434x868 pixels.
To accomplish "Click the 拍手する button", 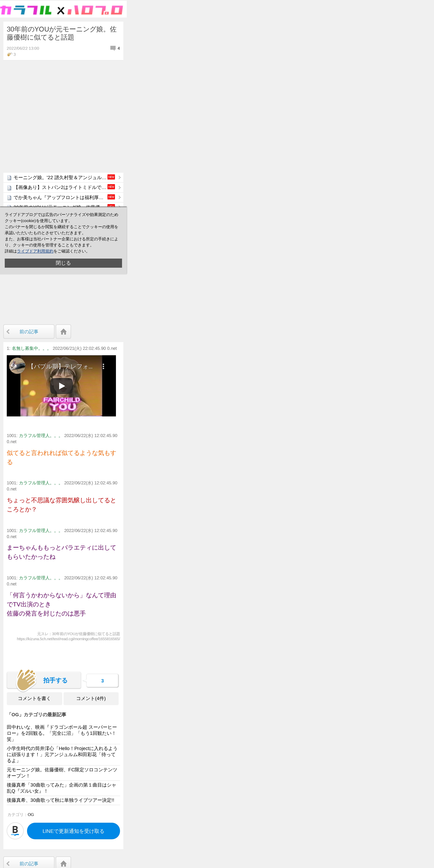I will 44,680.
